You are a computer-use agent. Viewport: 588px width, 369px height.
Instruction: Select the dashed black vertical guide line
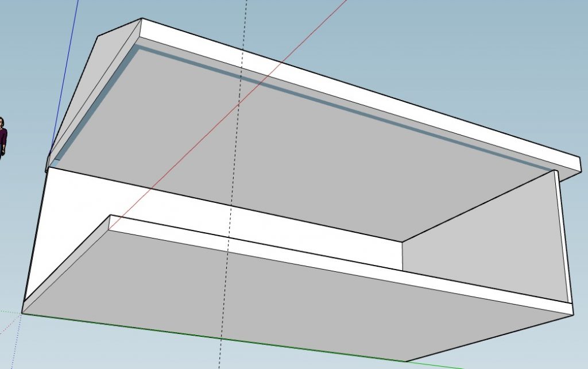point(246,23)
